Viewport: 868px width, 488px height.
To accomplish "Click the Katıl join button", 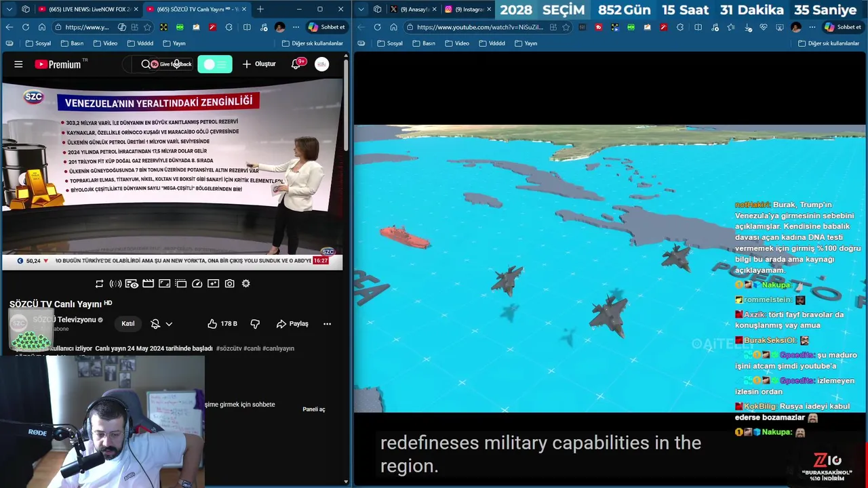I will [127, 324].
